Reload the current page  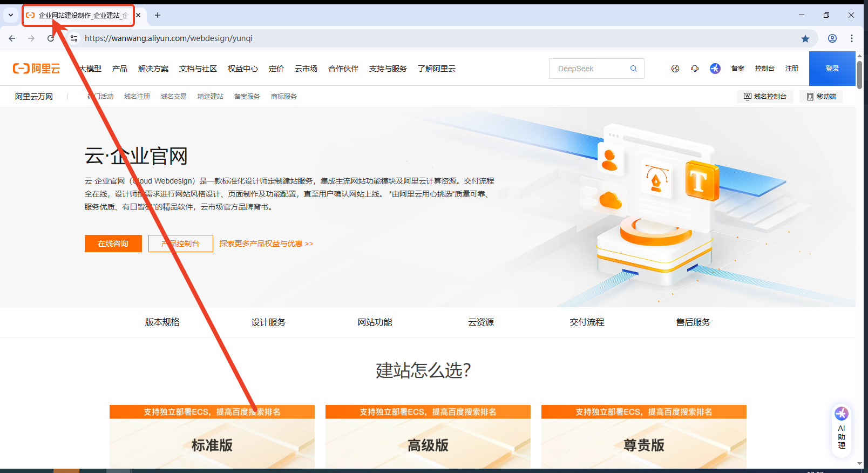[x=51, y=38]
